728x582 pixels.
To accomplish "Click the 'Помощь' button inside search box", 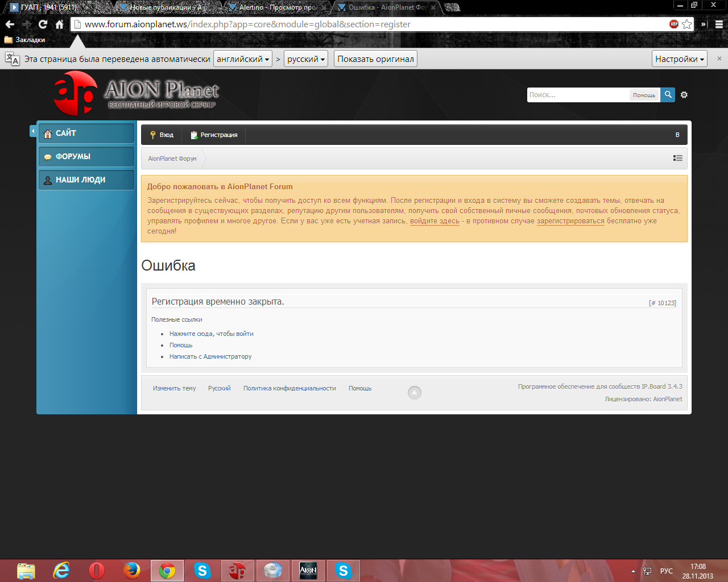I will point(644,95).
